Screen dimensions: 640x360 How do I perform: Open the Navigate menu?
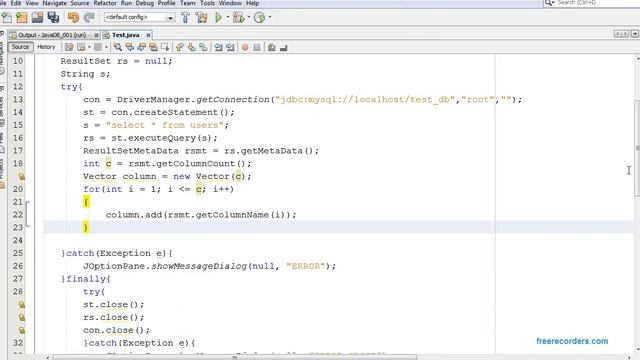[x=55, y=3]
